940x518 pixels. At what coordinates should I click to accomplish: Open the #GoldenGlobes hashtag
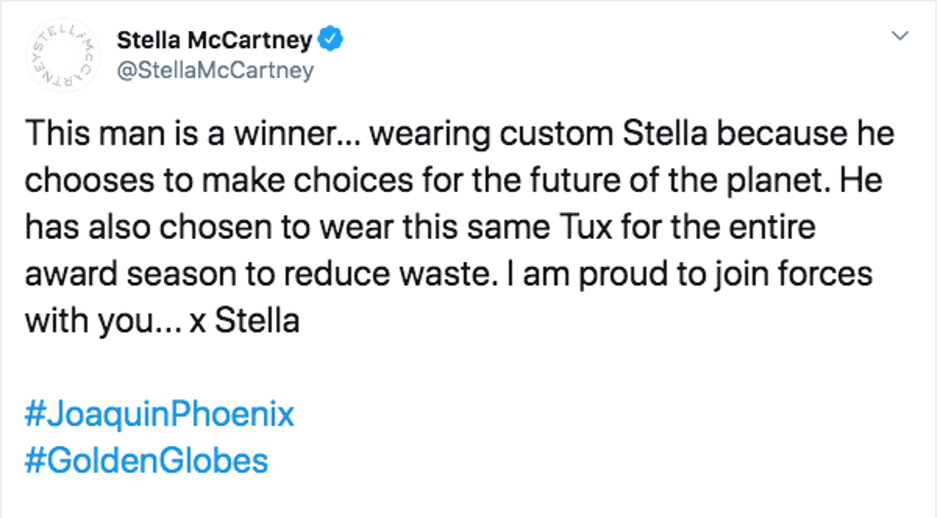(145, 461)
